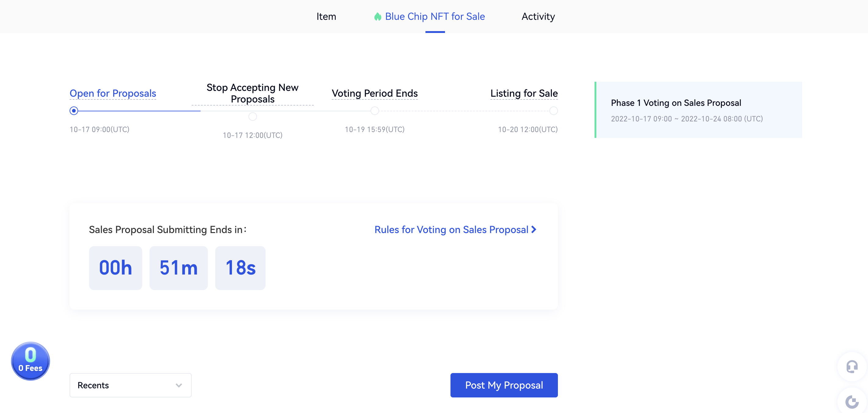Switch to the Activity tab
Image resolution: width=868 pixels, height=413 pixels.
click(x=538, y=16)
